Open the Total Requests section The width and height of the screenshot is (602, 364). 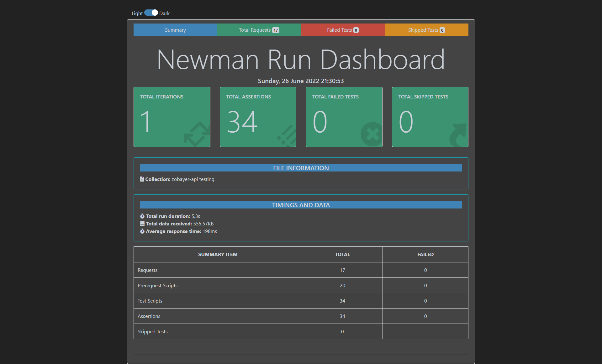[259, 30]
